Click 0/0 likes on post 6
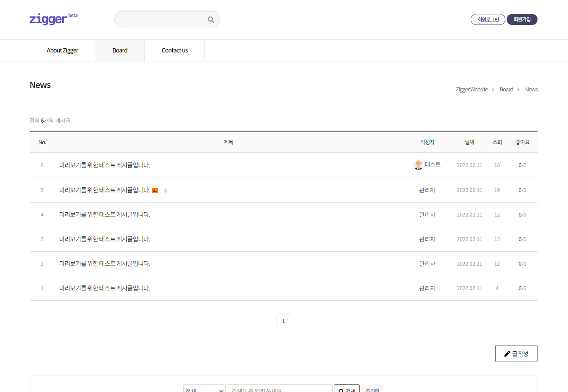Viewport: 568px width, 392px height. 522,165
